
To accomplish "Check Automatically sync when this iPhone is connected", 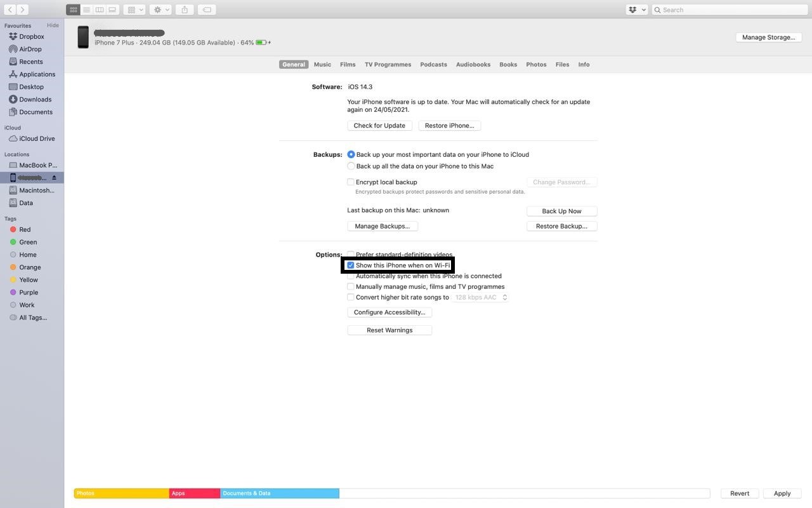I will [x=351, y=276].
